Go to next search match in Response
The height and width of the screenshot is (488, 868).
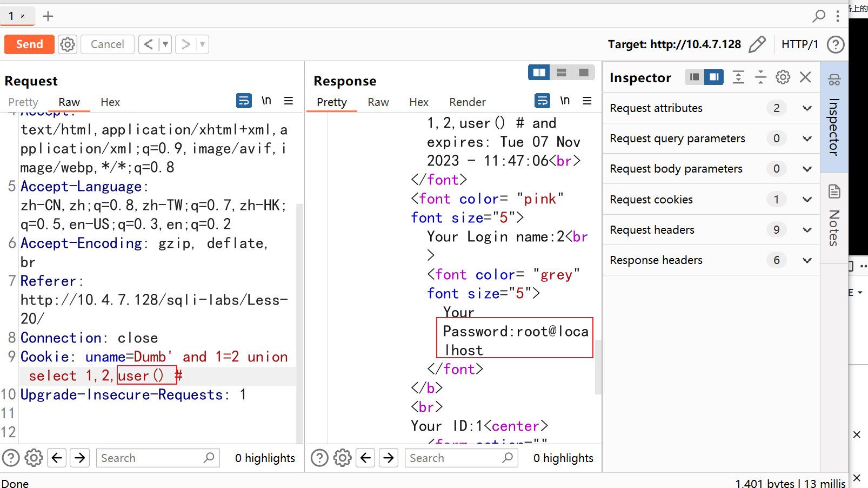click(x=389, y=458)
